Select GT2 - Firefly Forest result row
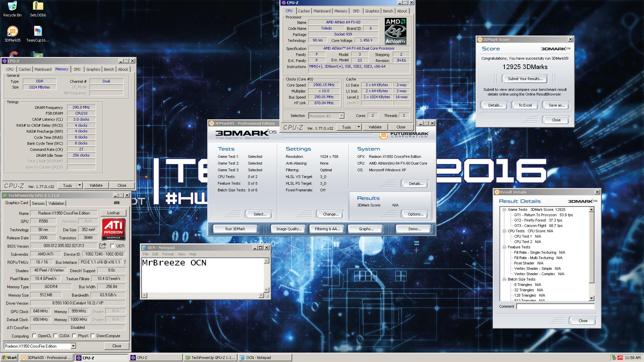The image size is (644, 362). pyautogui.click(x=538, y=220)
